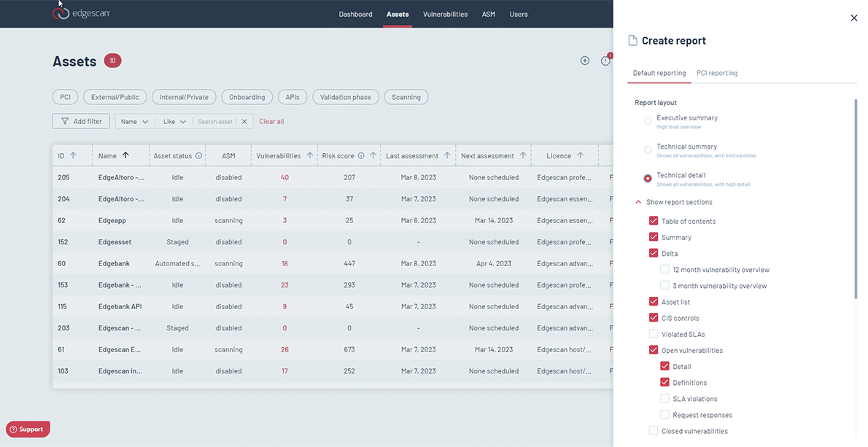Open the Name filter field dropdown
The image size is (868, 447).
(x=134, y=121)
